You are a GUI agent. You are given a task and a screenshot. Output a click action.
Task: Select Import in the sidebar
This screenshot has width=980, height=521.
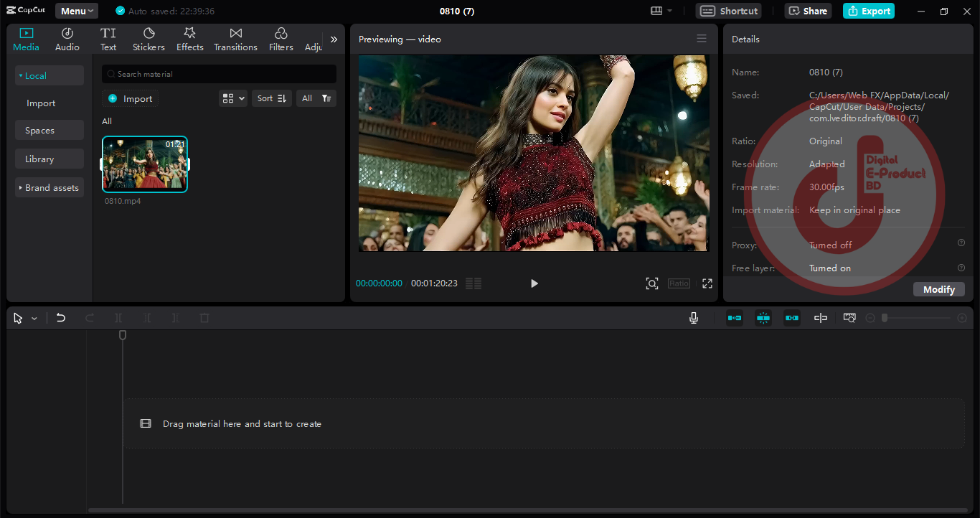pyautogui.click(x=41, y=103)
